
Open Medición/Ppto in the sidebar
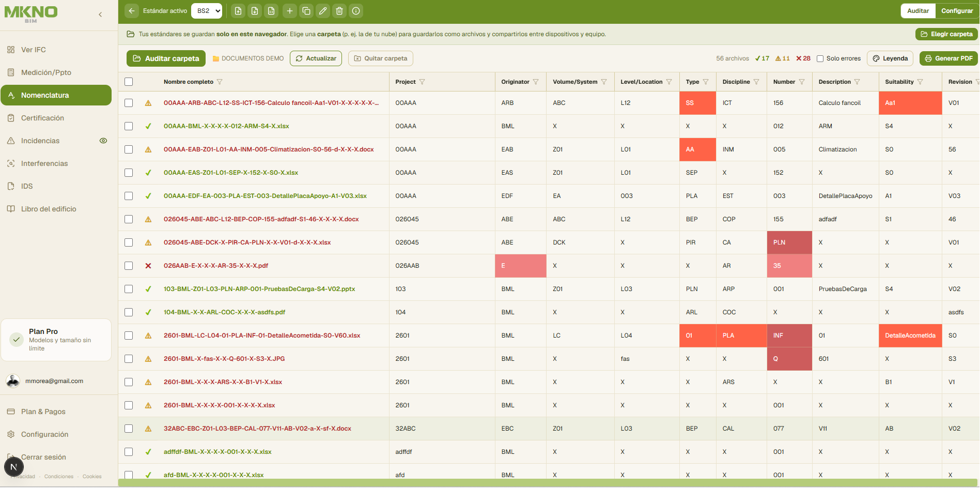pyautogui.click(x=56, y=72)
